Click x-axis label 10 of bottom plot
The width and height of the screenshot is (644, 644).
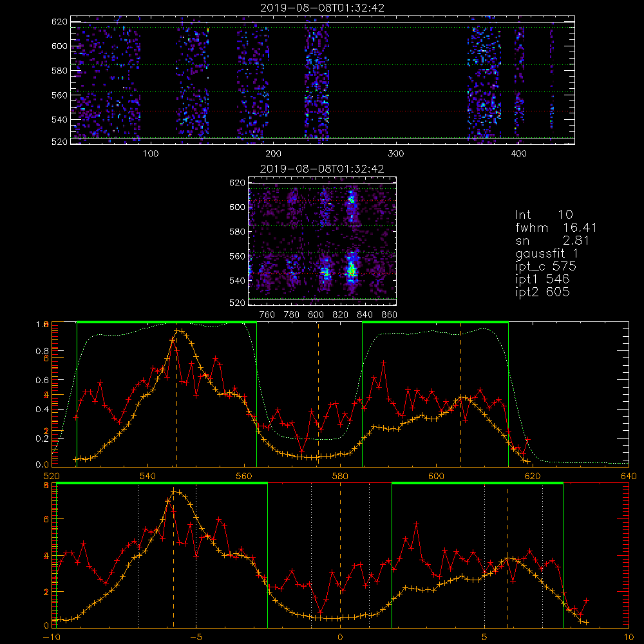(629, 638)
